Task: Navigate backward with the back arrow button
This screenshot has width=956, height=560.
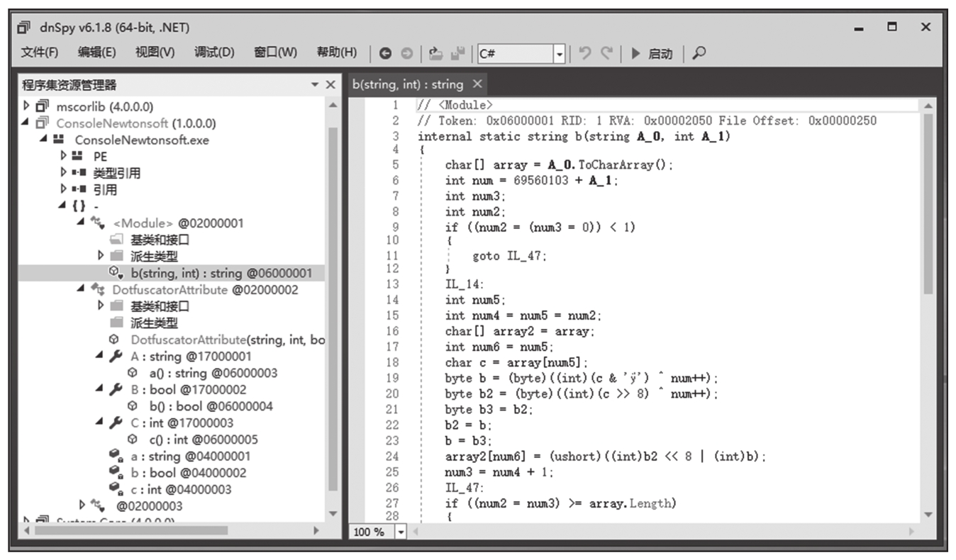Action: (x=385, y=53)
